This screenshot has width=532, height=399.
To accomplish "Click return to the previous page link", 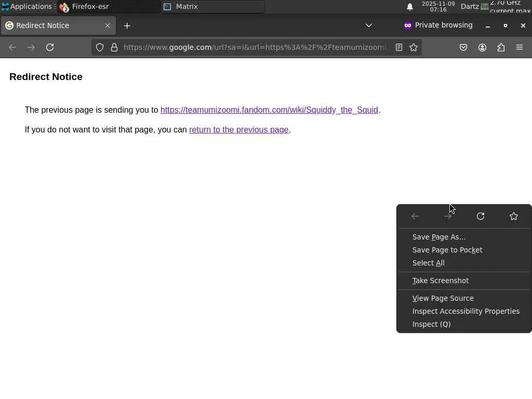I will [x=239, y=129].
